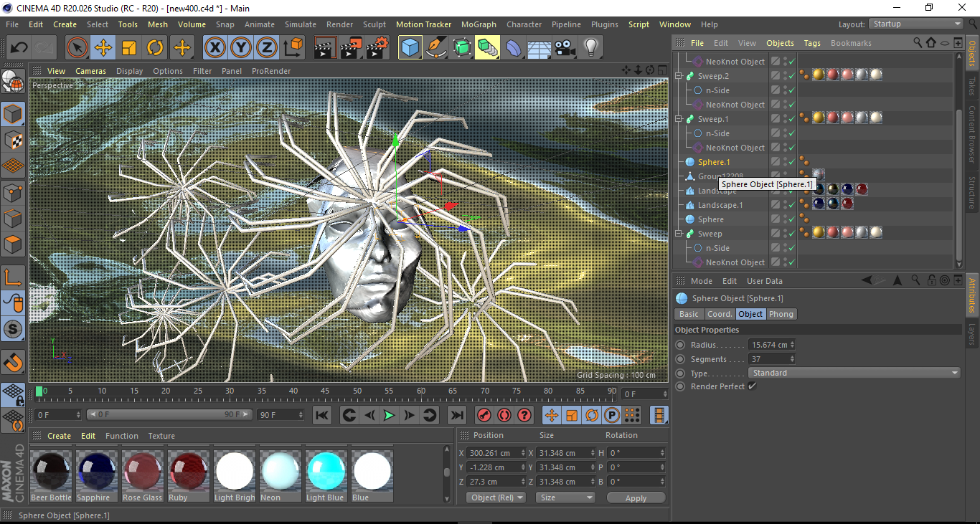Image resolution: width=980 pixels, height=524 pixels.
Task: Switch to the Coord. tab
Action: pos(720,314)
